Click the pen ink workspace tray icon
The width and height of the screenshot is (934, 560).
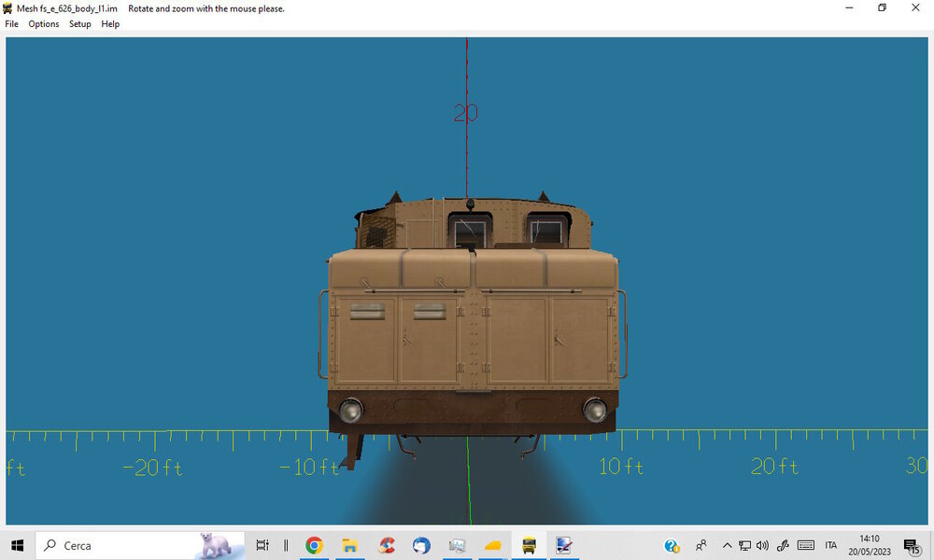click(x=783, y=545)
